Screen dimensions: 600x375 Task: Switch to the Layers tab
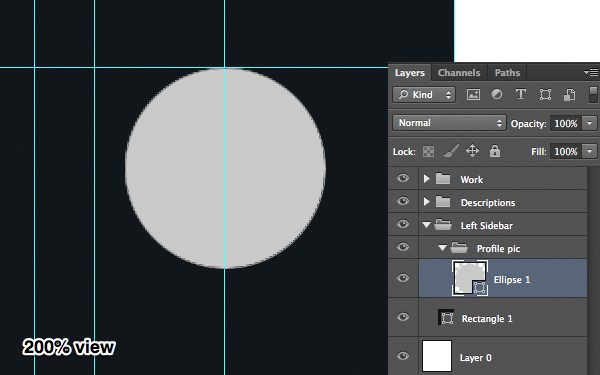point(410,73)
